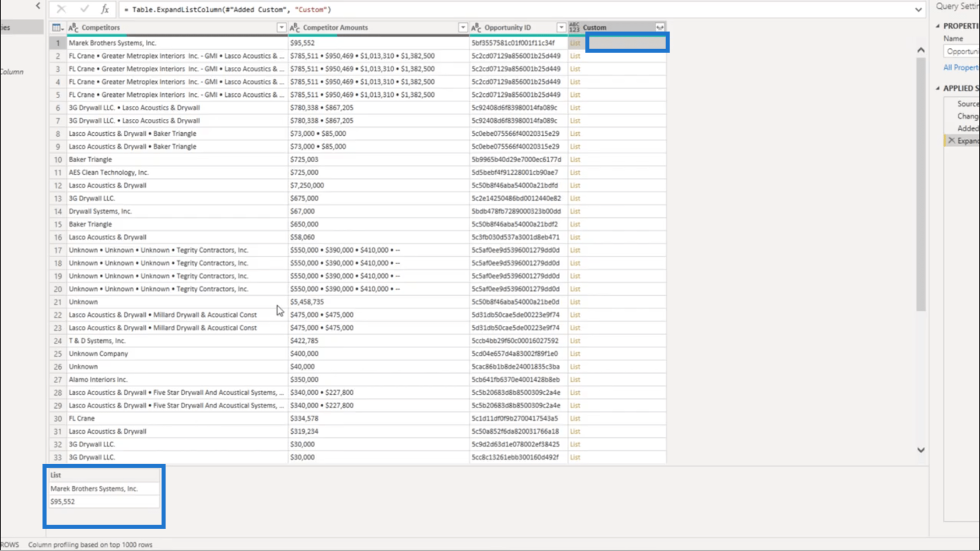Click the $319,234 amount cell
Viewport: 980px width, 551px height.
coord(378,431)
